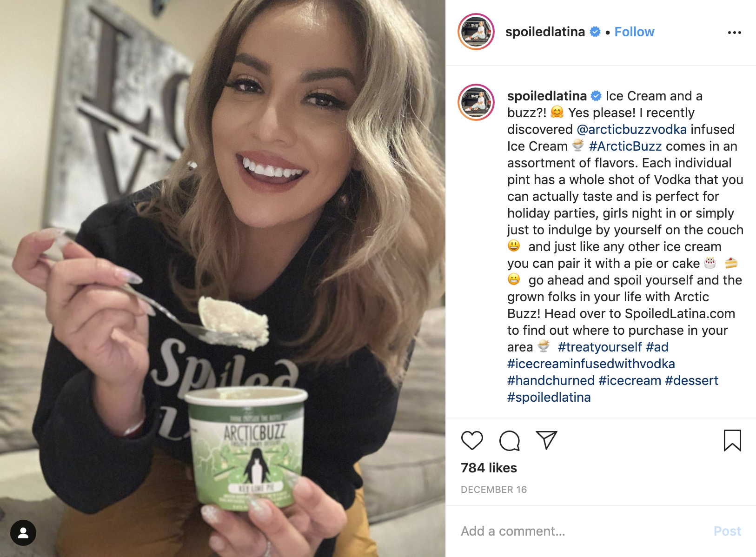This screenshot has height=557, width=756.
Task: Share post with paper plane icon
Action: click(x=546, y=440)
